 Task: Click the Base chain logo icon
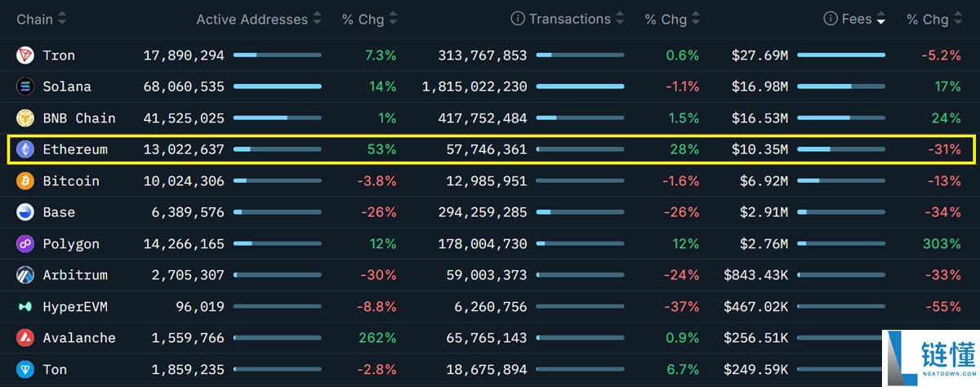(25, 212)
